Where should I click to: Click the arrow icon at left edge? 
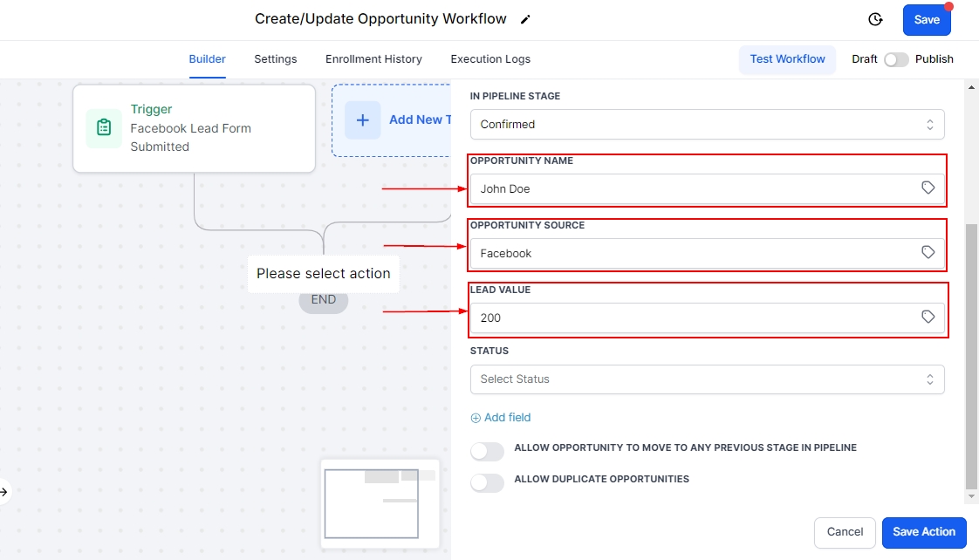(3, 492)
